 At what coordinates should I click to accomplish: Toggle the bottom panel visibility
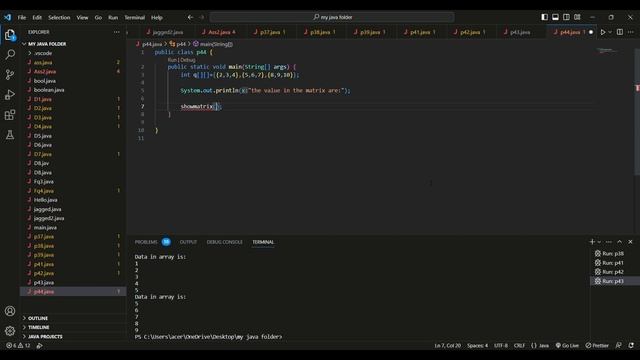coord(556,17)
